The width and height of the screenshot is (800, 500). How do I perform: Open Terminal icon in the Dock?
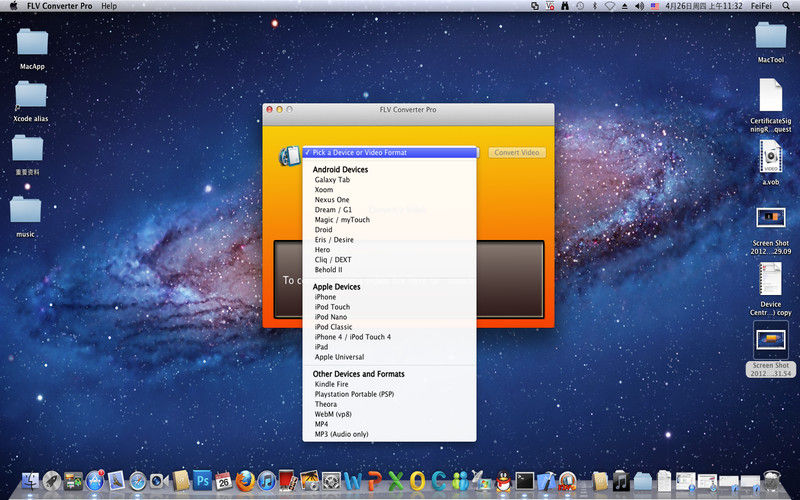pyautogui.click(x=524, y=481)
